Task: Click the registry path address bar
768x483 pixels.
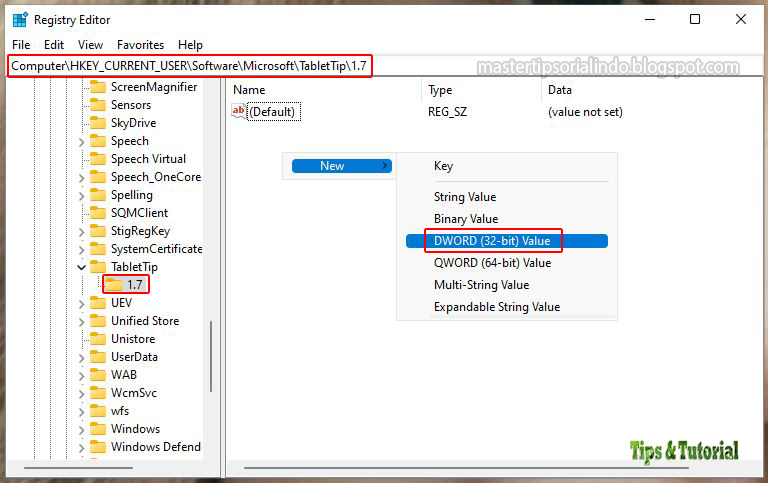Action: [x=384, y=66]
